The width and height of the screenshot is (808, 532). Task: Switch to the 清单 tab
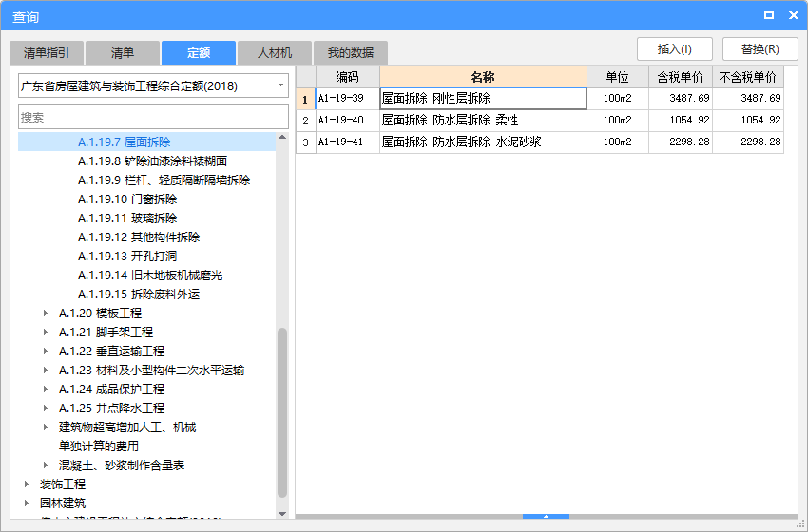[x=122, y=52]
